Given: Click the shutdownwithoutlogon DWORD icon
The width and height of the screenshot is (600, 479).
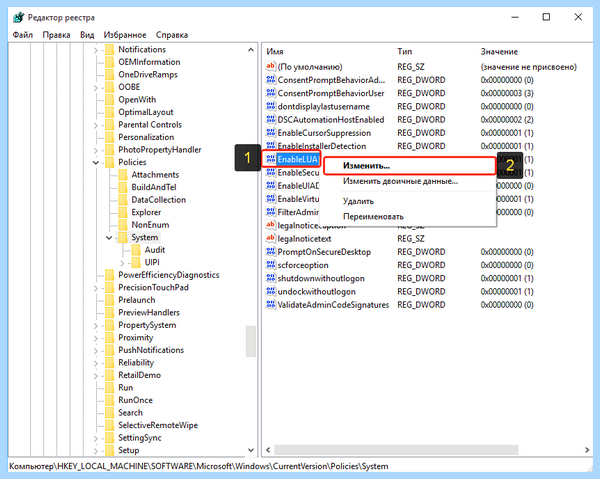Looking at the screenshot, I should [x=271, y=278].
